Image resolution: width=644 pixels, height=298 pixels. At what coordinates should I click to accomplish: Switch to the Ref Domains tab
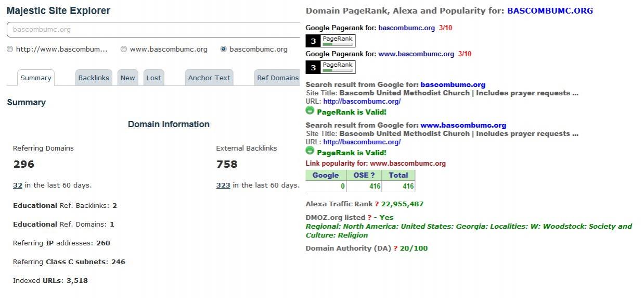point(278,78)
